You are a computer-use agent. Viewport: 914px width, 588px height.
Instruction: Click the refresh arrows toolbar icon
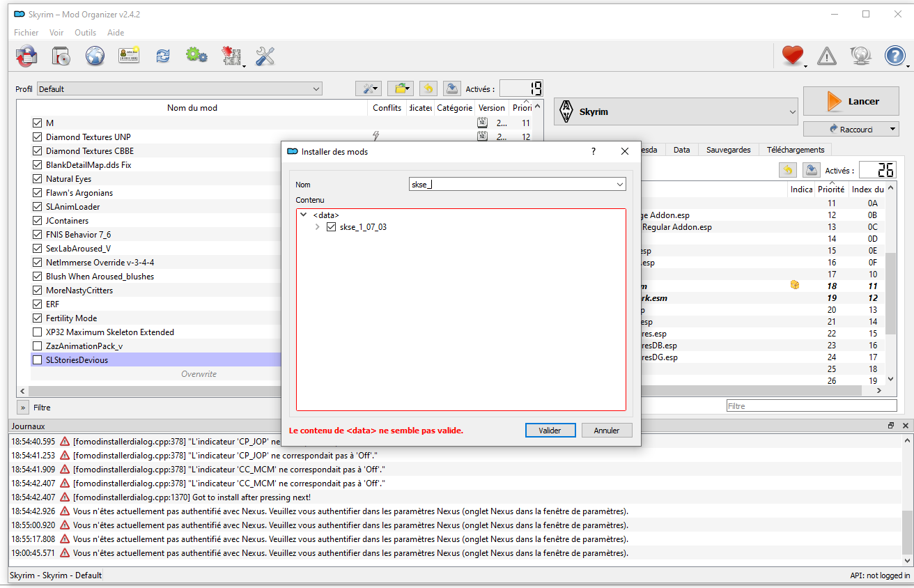coord(163,56)
